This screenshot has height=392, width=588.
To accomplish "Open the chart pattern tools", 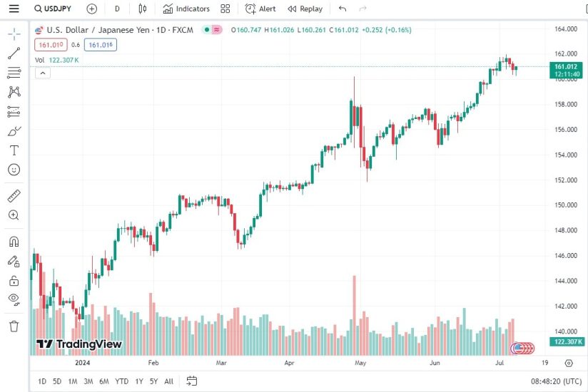I will [x=14, y=92].
